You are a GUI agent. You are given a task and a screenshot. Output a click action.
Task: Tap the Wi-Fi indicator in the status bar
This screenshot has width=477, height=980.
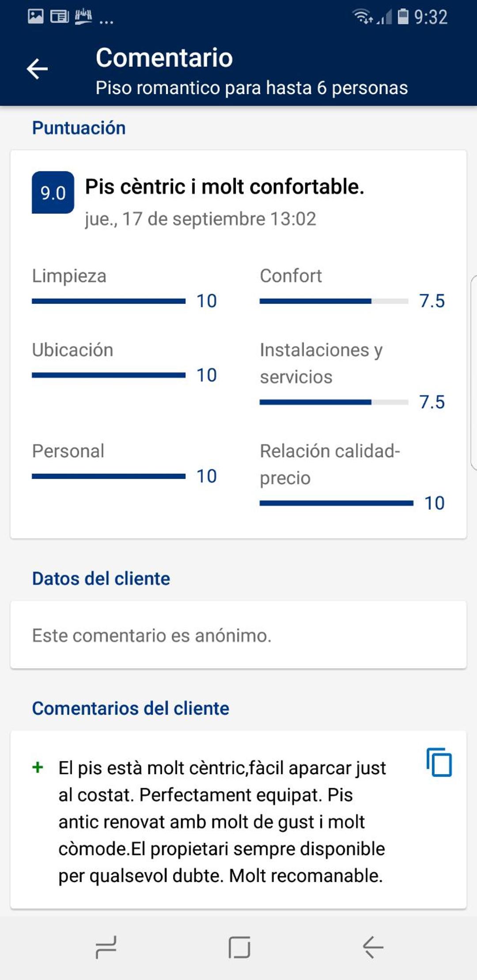[x=363, y=17]
